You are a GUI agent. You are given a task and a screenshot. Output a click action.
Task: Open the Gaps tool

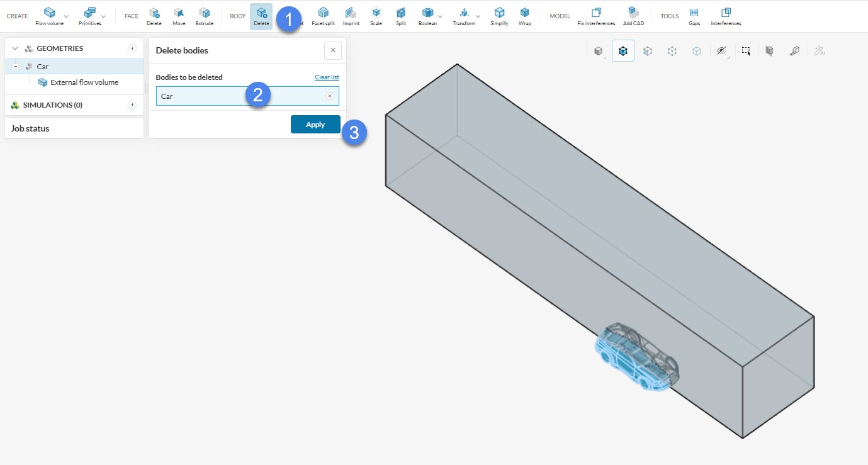pyautogui.click(x=694, y=16)
